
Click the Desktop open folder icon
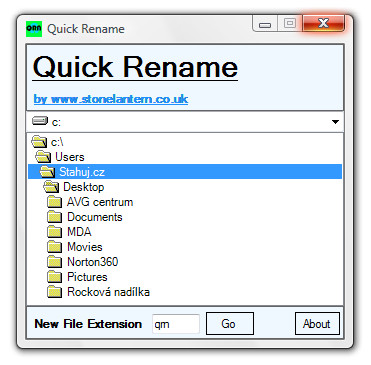point(51,187)
